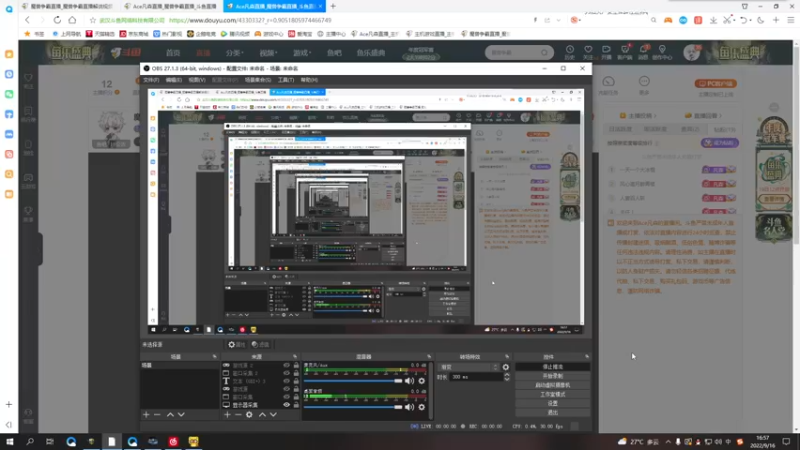Pop out the 场景 dock panel
The image size is (800, 450).
coord(214,357)
